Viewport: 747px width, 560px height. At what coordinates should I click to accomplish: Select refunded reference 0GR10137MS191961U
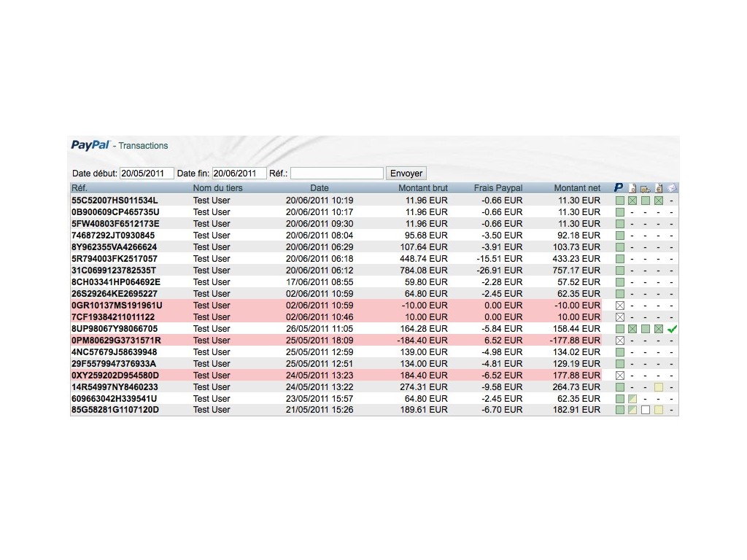tap(117, 306)
